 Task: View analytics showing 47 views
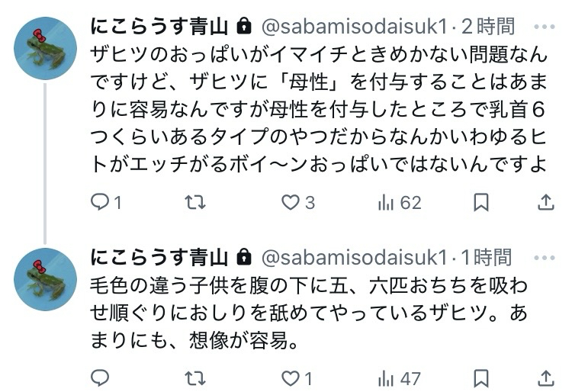[387, 378]
